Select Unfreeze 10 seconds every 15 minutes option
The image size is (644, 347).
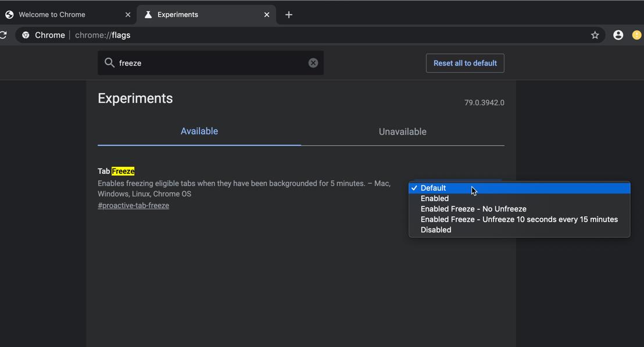[x=519, y=219]
